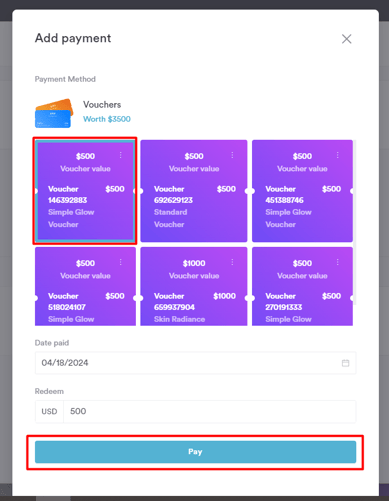Click the Redeem amount input field
The image size is (389, 501).
tap(209, 411)
